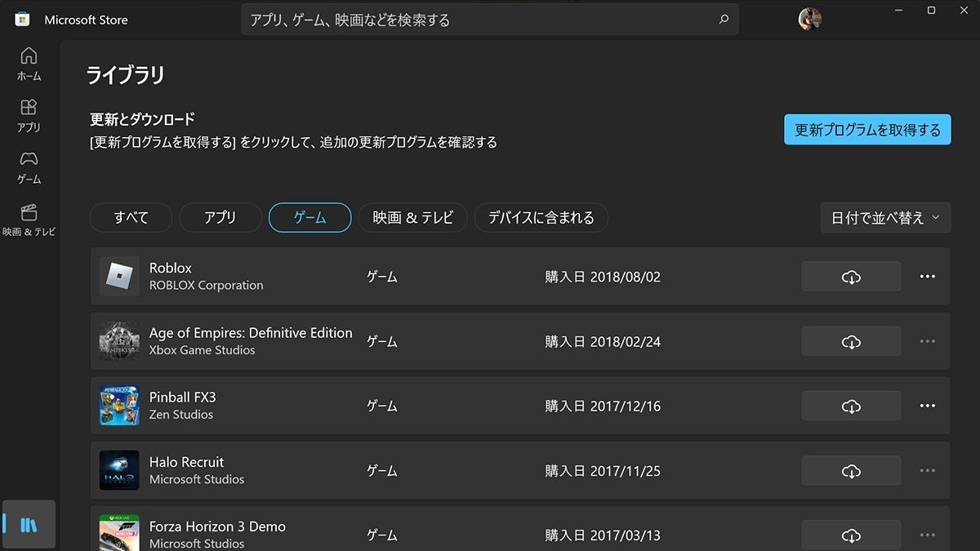Screen dimensions: 980x551
Task: Click the Roblox app thumbnail
Action: point(119,277)
